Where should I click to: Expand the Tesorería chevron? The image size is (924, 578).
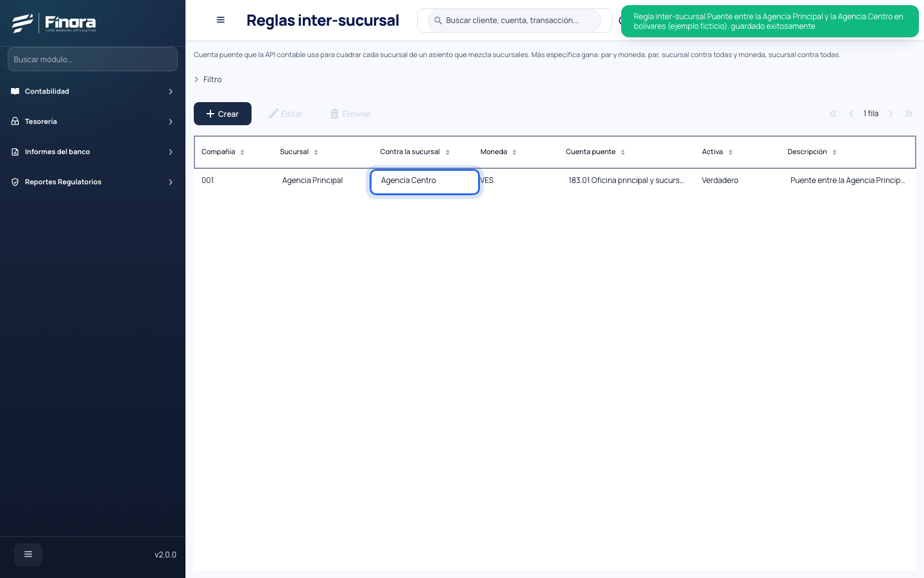(x=171, y=122)
